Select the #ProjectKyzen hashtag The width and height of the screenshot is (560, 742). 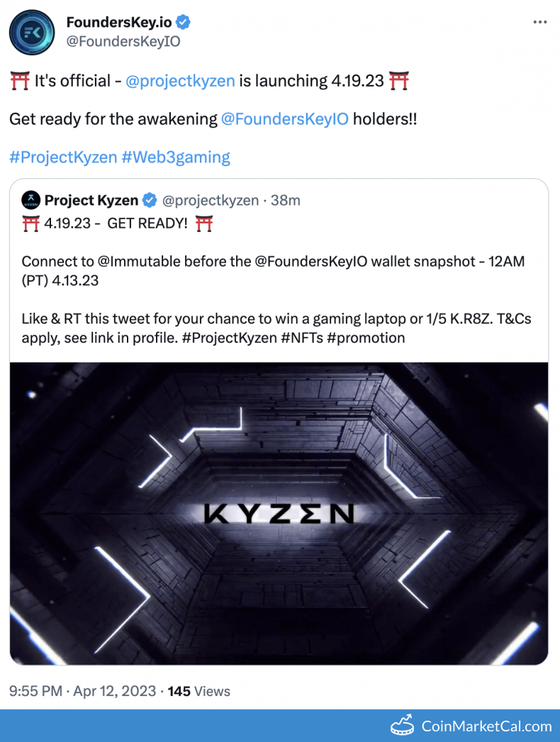coord(63,157)
